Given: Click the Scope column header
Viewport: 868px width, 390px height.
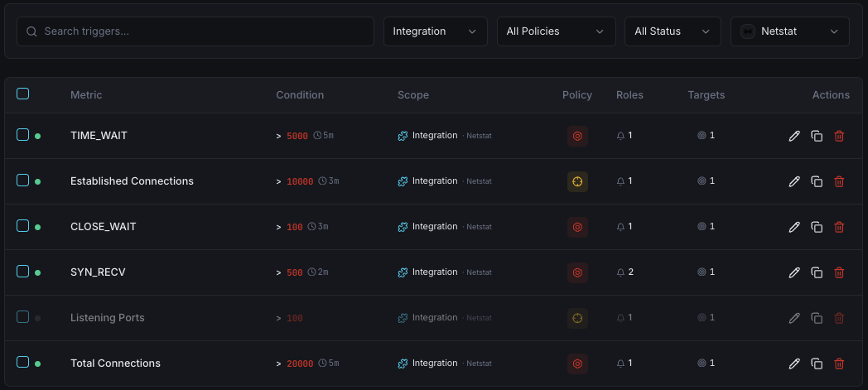Looking at the screenshot, I should [x=413, y=94].
